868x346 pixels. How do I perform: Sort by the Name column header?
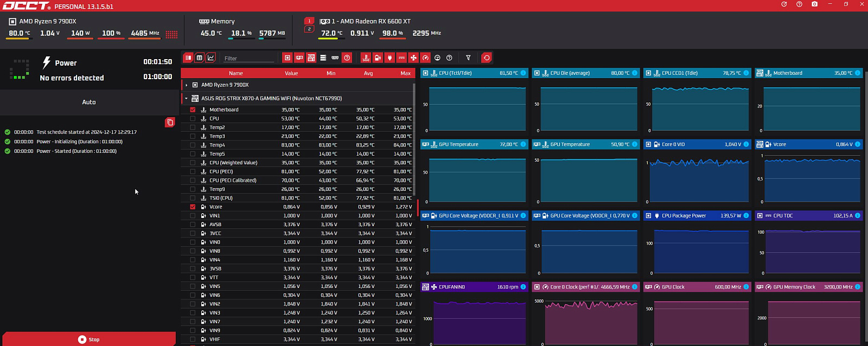235,73
